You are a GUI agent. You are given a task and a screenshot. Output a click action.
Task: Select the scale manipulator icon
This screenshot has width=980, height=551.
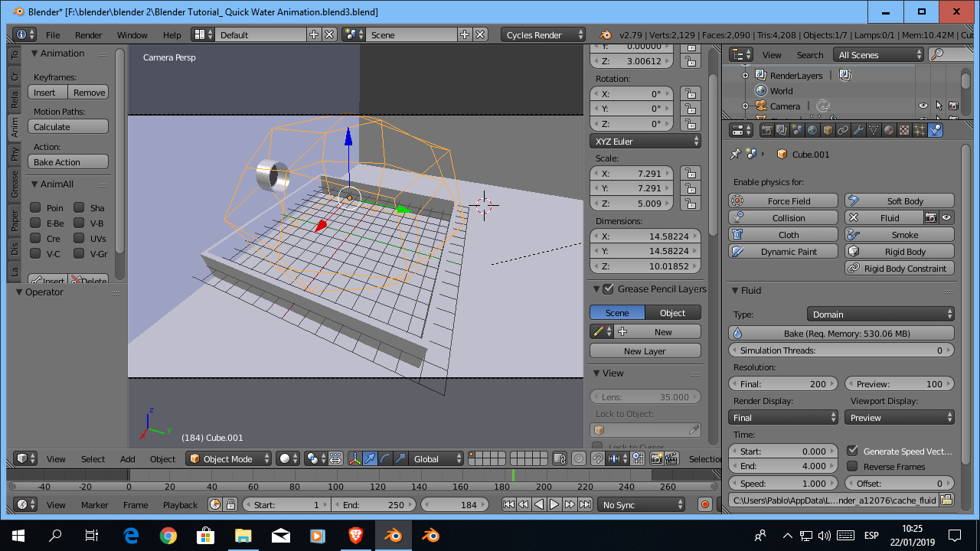coord(400,458)
